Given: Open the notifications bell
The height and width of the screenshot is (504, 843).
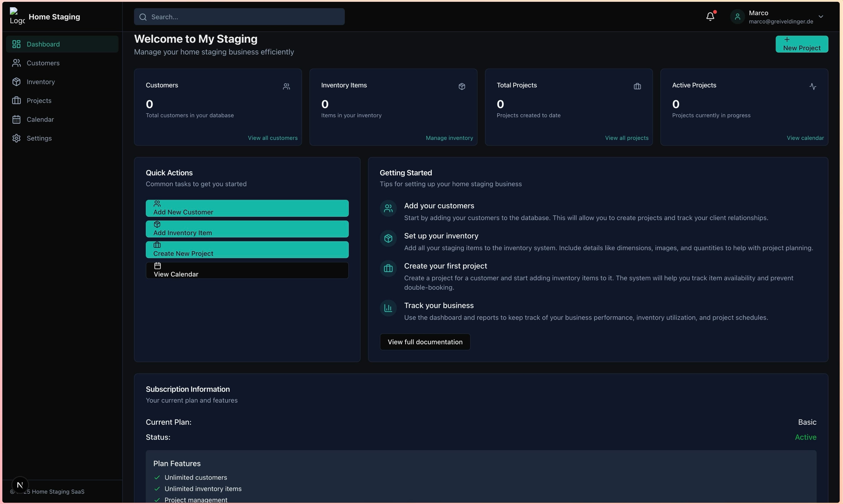Looking at the screenshot, I should [x=710, y=16].
